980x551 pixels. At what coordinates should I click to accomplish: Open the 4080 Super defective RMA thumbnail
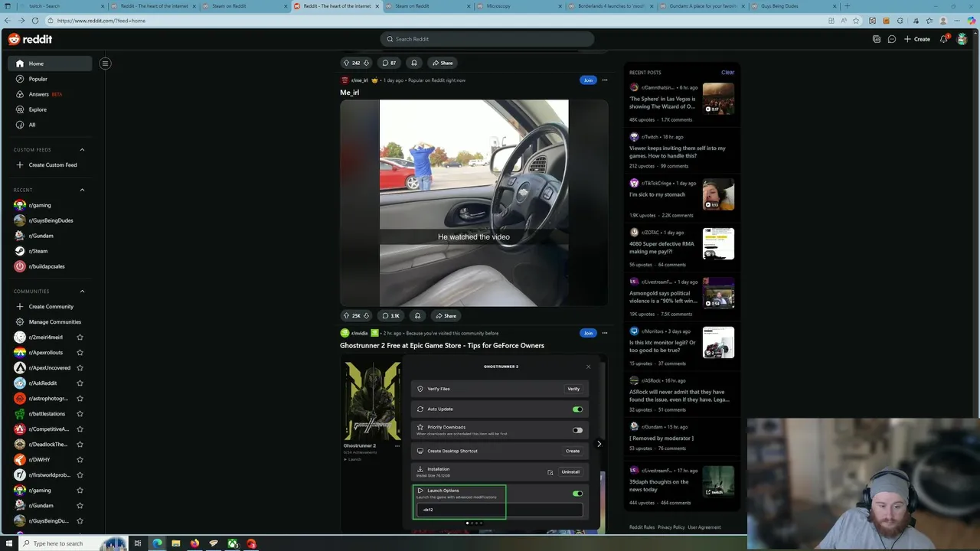coord(718,243)
